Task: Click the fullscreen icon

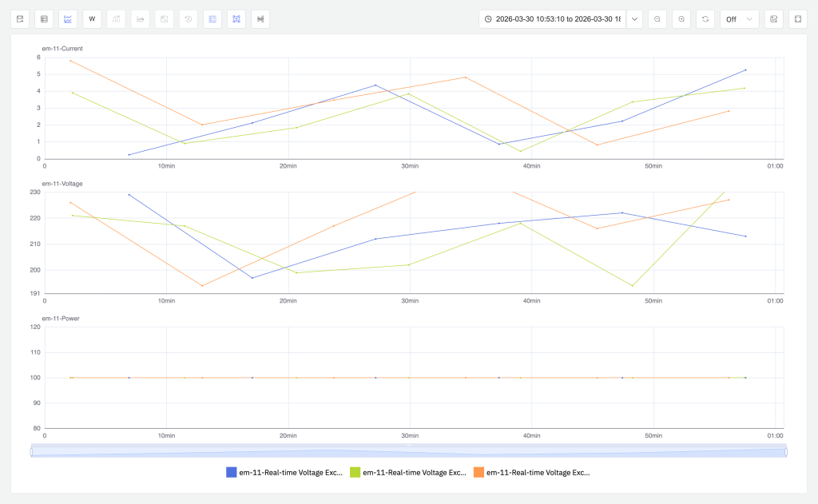Action: tap(798, 19)
